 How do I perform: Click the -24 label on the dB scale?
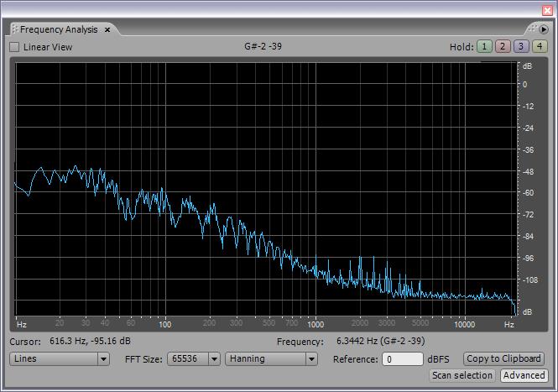pos(528,128)
